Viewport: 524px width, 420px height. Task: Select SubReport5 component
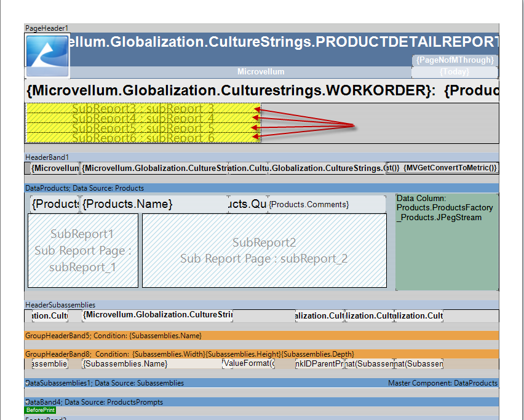click(x=143, y=128)
